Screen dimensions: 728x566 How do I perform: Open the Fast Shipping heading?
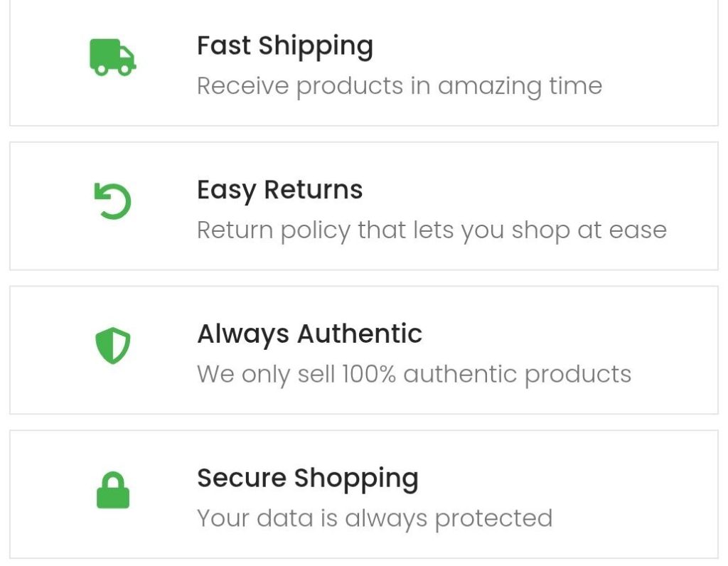(284, 46)
